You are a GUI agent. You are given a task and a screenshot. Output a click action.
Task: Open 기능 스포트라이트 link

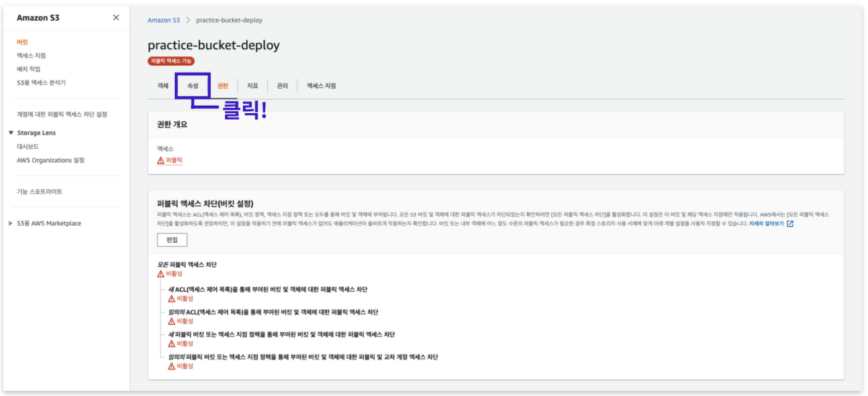coord(39,192)
